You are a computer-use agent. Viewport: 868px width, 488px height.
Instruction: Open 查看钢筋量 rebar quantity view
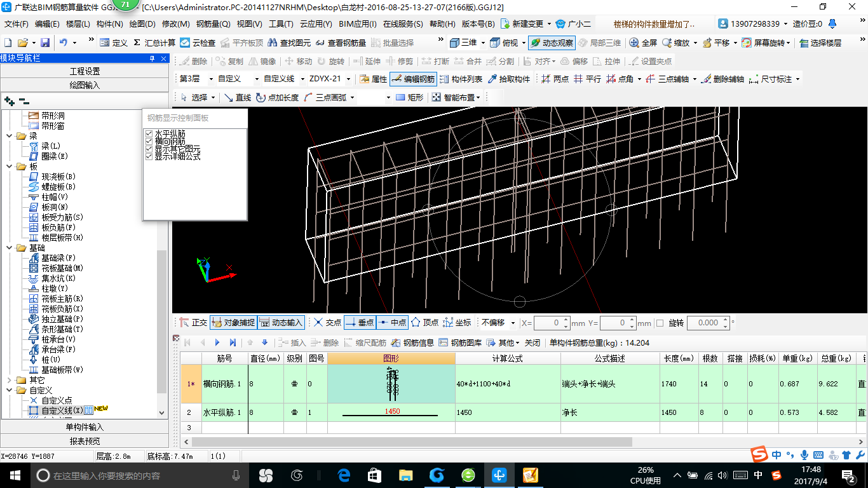341,43
